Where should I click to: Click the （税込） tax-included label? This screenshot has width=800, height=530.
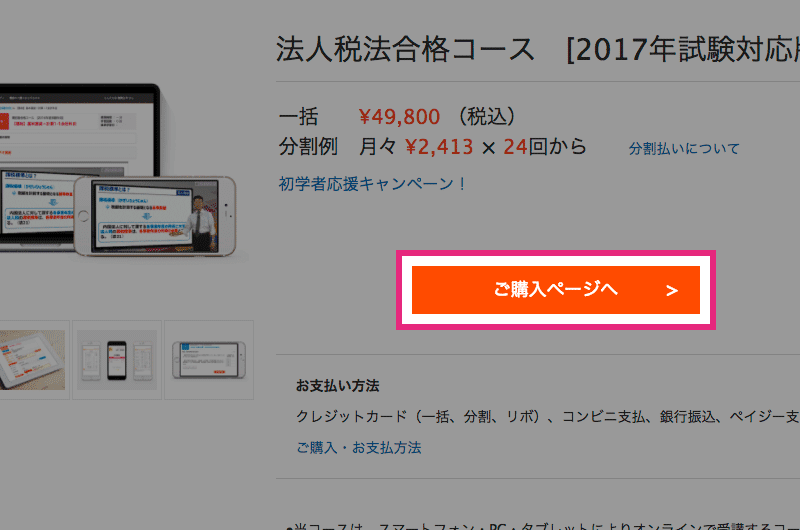[487, 117]
